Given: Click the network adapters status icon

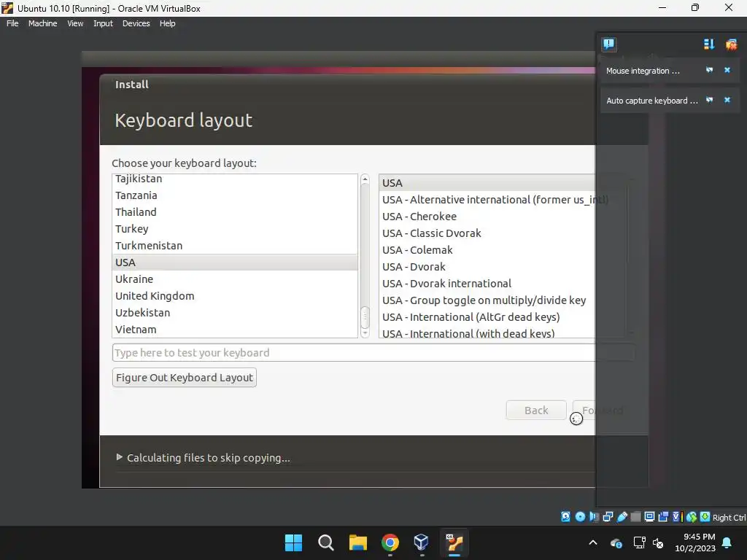Looking at the screenshot, I should tap(608, 517).
